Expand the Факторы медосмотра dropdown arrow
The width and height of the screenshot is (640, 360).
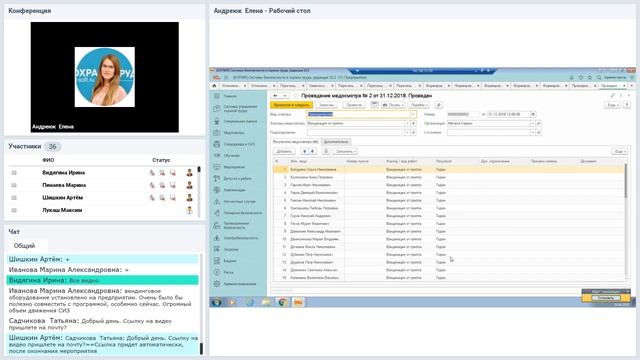[407, 123]
